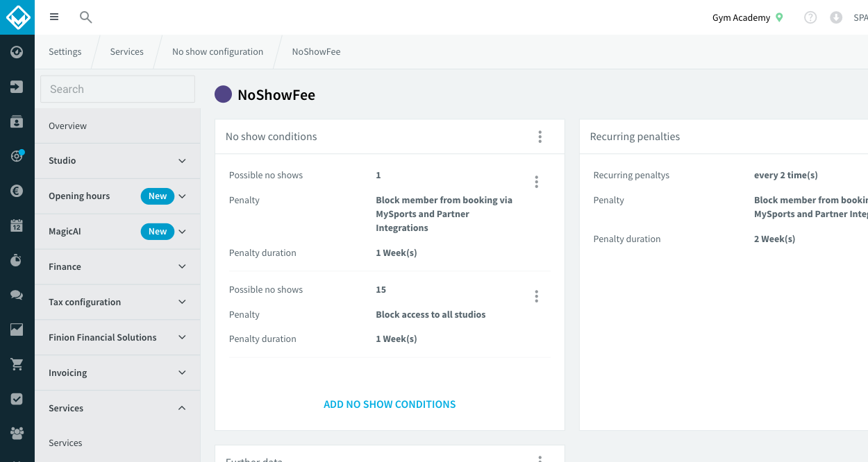The width and height of the screenshot is (868, 462).
Task: Expand the Invoicing section
Action: click(117, 373)
